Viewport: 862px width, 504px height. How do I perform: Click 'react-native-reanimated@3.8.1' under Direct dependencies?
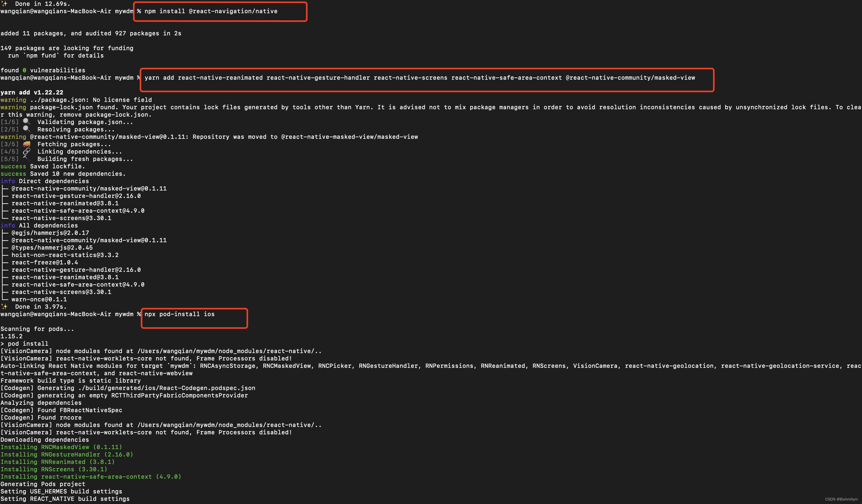click(65, 203)
